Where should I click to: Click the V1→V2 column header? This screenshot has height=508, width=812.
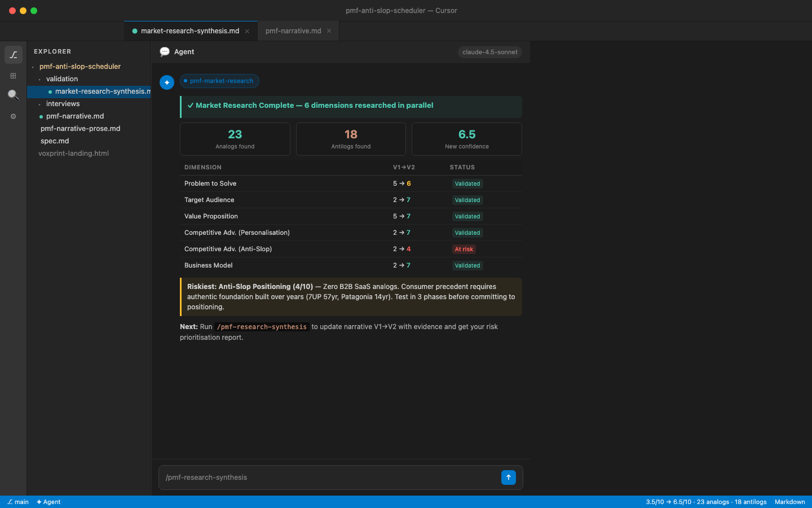tap(404, 167)
